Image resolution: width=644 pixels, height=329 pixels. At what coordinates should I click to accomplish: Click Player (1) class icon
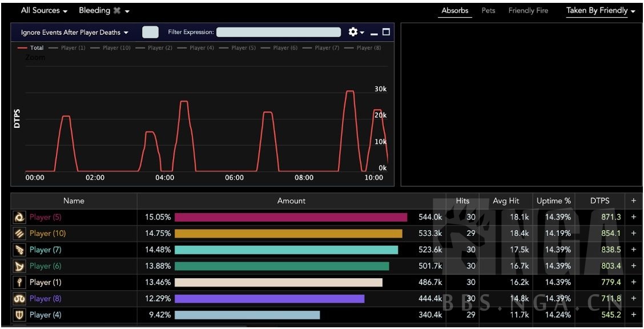(19, 282)
